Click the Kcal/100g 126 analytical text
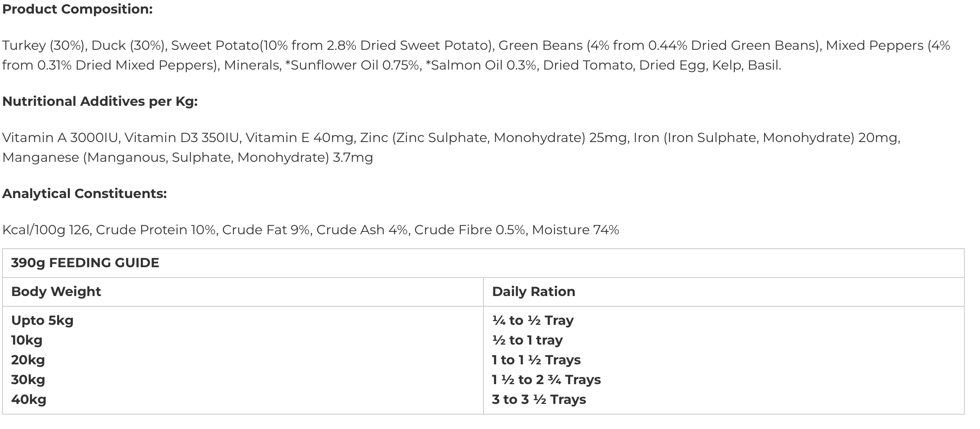 point(46,230)
